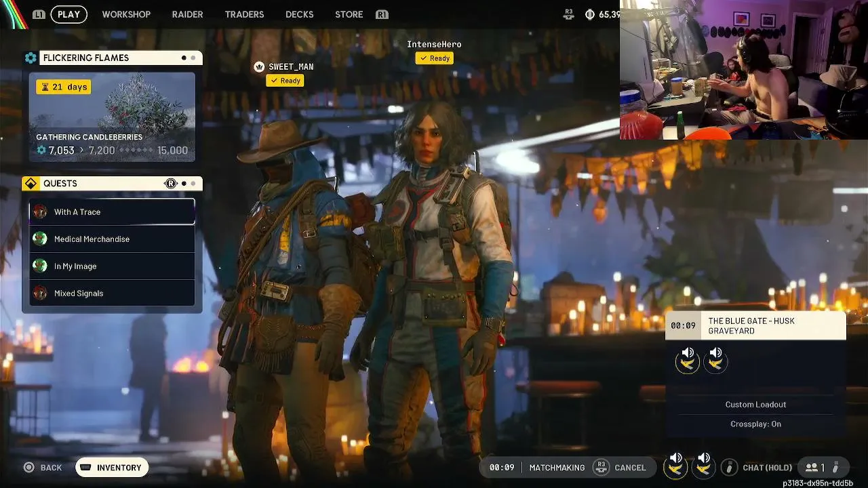
Task: Select the Medical Merchandise quest
Action: [x=112, y=239]
